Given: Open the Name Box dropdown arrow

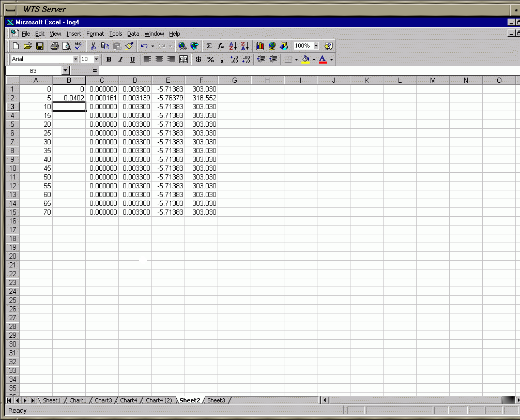Looking at the screenshot, I should point(65,70).
